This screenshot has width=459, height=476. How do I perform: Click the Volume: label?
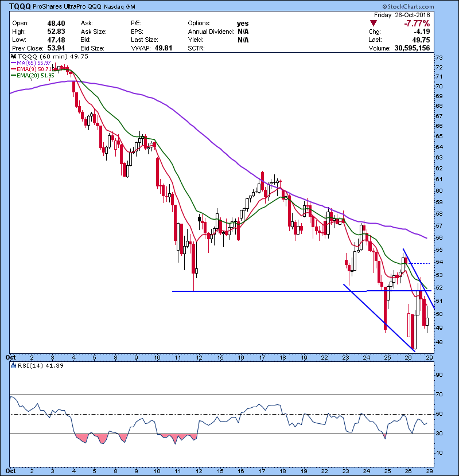click(x=379, y=48)
